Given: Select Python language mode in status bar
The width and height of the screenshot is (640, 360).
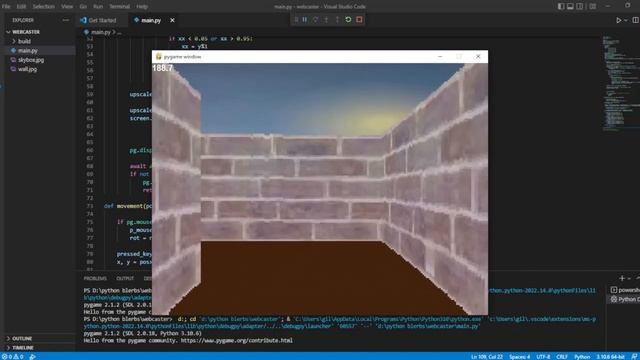Looking at the screenshot, I should pos(582,357).
